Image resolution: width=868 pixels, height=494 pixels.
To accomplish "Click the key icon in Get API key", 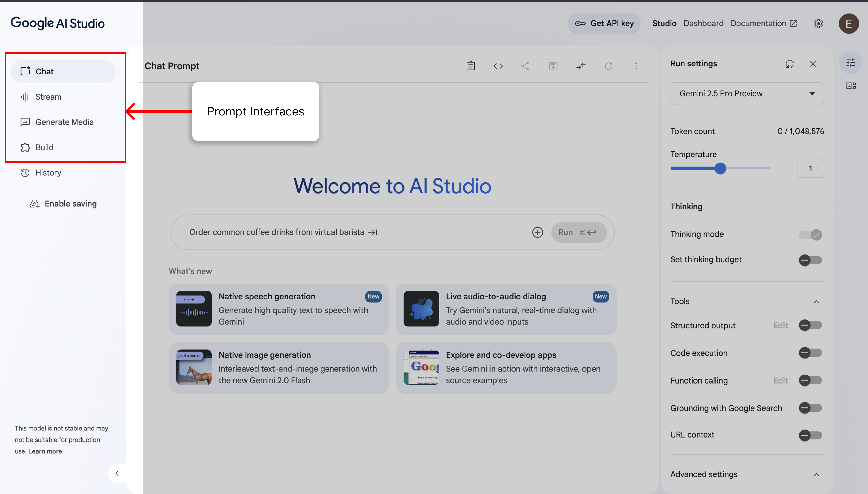I will (x=580, y=23).
